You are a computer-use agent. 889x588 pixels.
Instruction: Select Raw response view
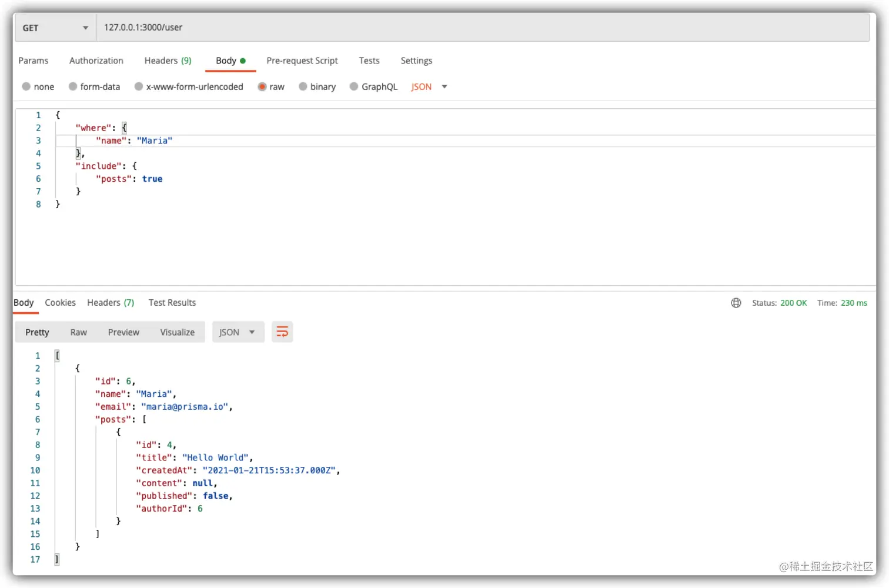[x=79, y=332]
